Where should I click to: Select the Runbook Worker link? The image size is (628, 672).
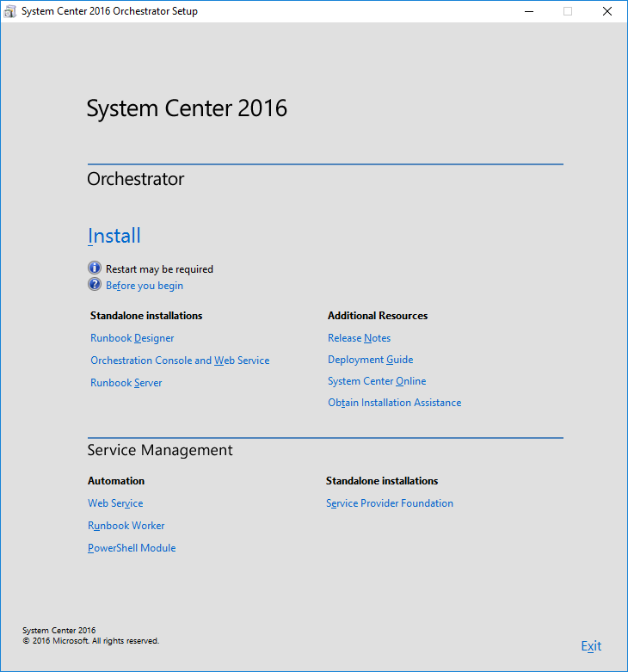(x=126, y=526)
